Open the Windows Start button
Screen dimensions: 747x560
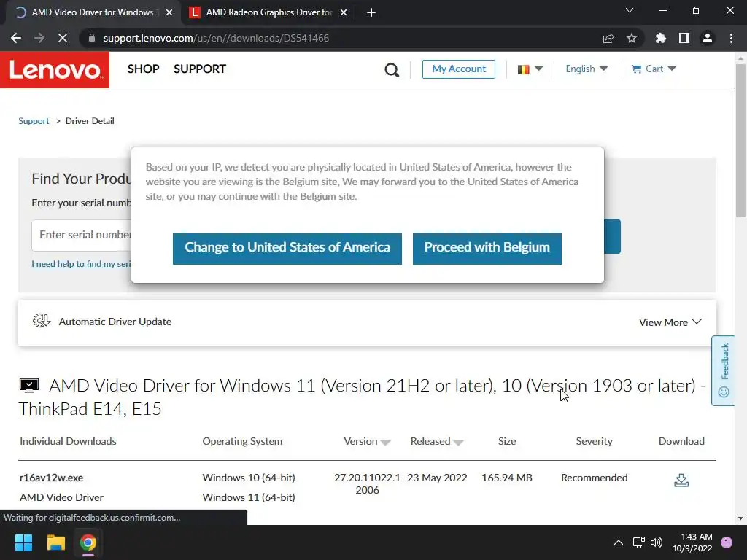coord(23,542)
